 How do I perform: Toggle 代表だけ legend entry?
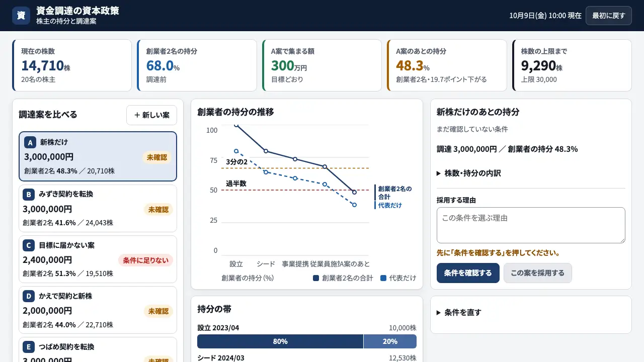[x=398, y=278]
